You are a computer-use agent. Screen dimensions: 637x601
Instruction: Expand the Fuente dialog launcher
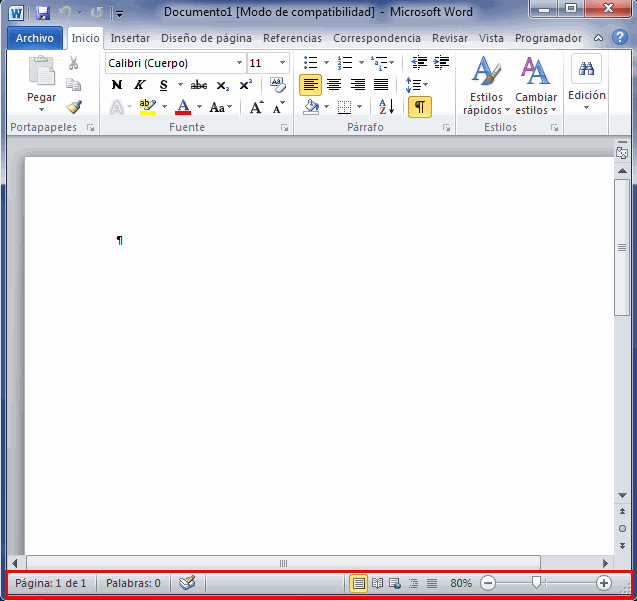click(284, 128)
